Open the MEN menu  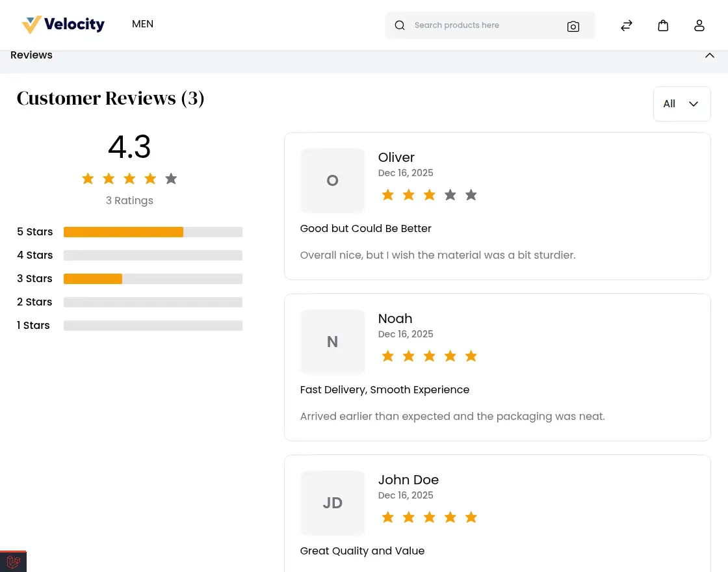[142, 24]
